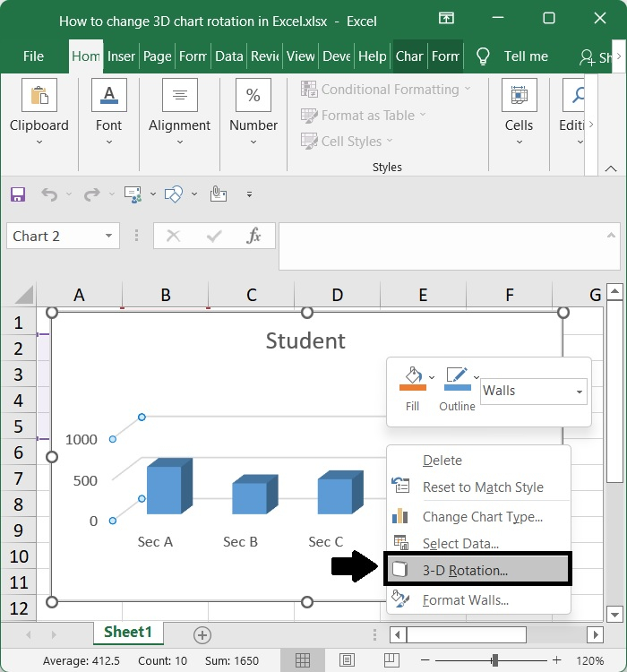
Task: Expand the formula bar
Action: (611, 236)
